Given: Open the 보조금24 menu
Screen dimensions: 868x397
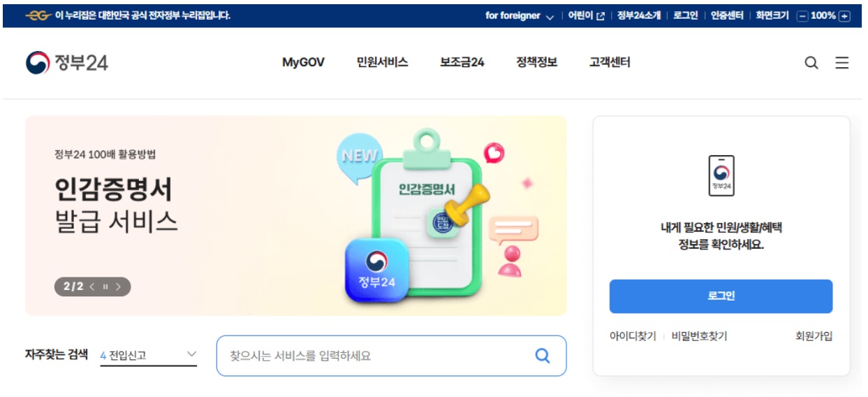Looking at the screenshot, I should 462,62.
